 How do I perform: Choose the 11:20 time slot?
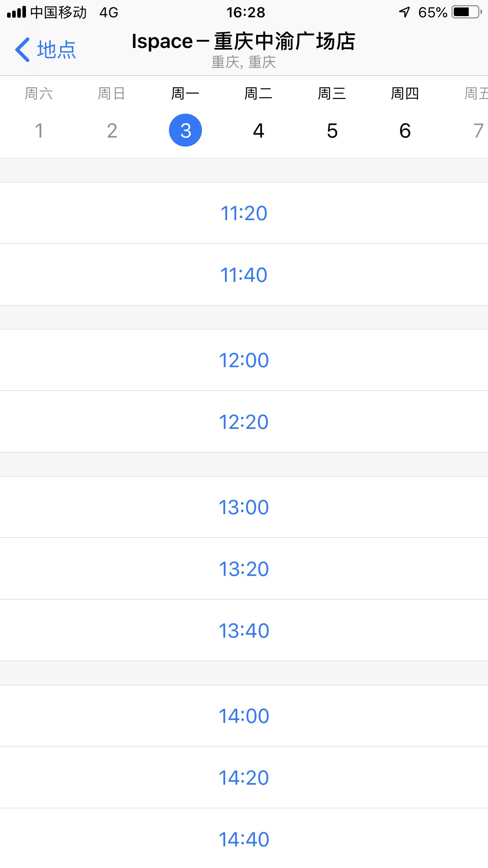click(244, 213)
